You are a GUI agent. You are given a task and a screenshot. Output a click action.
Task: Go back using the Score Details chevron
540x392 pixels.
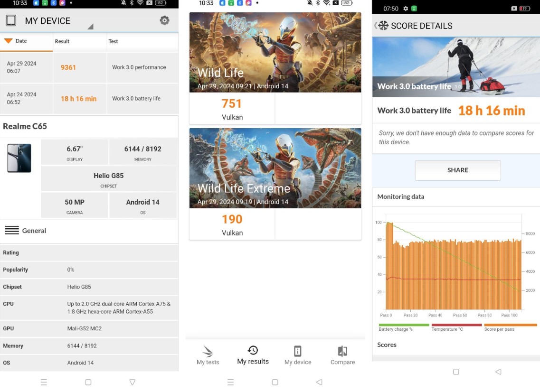(x=375, y=26)
